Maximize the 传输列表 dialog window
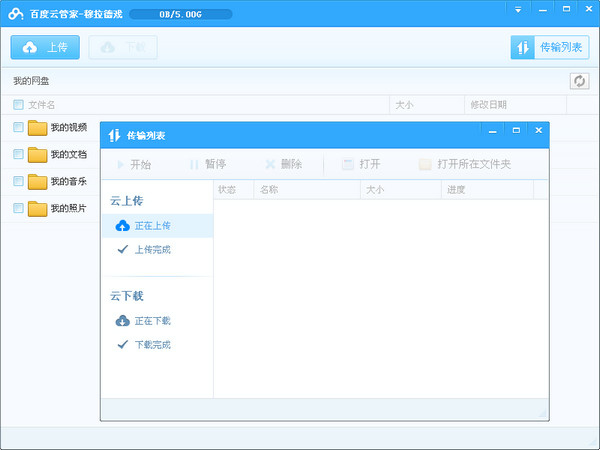The width and height of the screenshot is (600, 450). (516, 131)
